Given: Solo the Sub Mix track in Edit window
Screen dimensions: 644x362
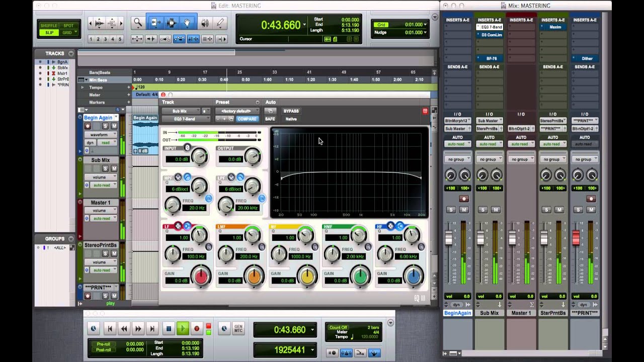Looking at the screenshot, I should (106, 169).
